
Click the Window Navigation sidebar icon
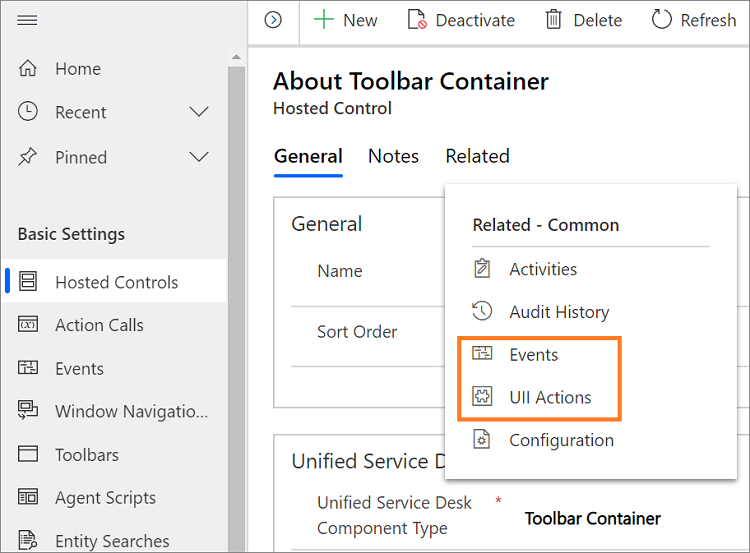[28, 410]
